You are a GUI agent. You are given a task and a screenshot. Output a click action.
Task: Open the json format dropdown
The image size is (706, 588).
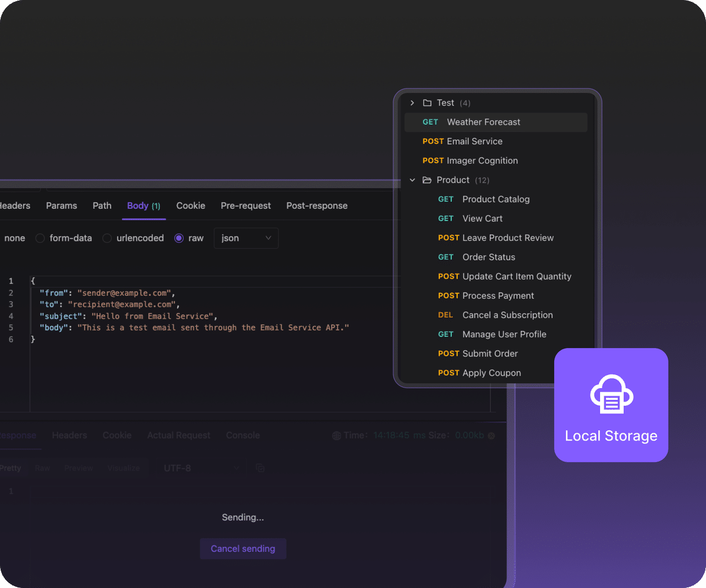pyautogui.click(x=246, y=238)
